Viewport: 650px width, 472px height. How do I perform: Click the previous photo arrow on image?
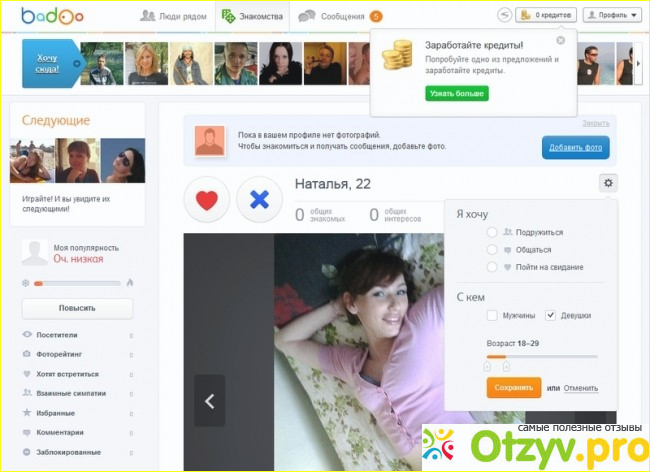click(x=209, y=401)
